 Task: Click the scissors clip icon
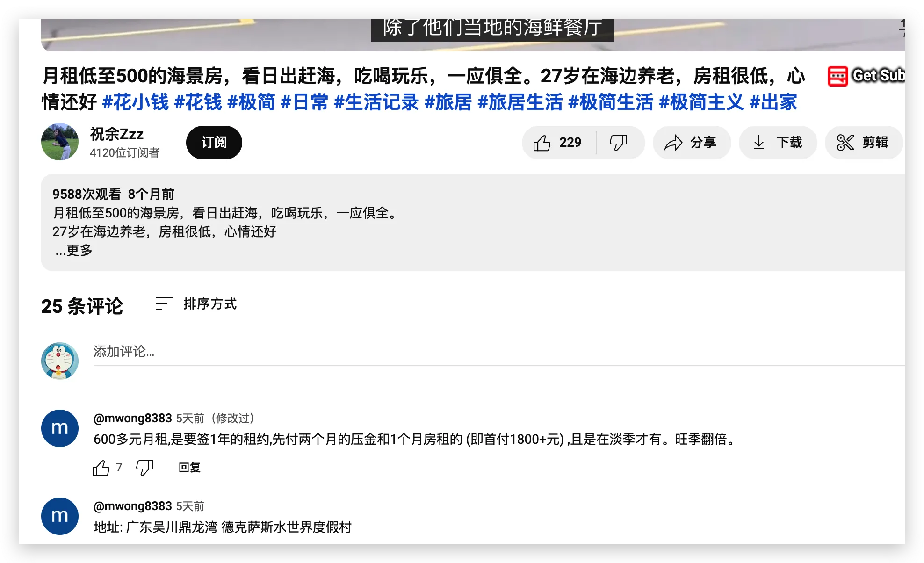click(845, 143)
